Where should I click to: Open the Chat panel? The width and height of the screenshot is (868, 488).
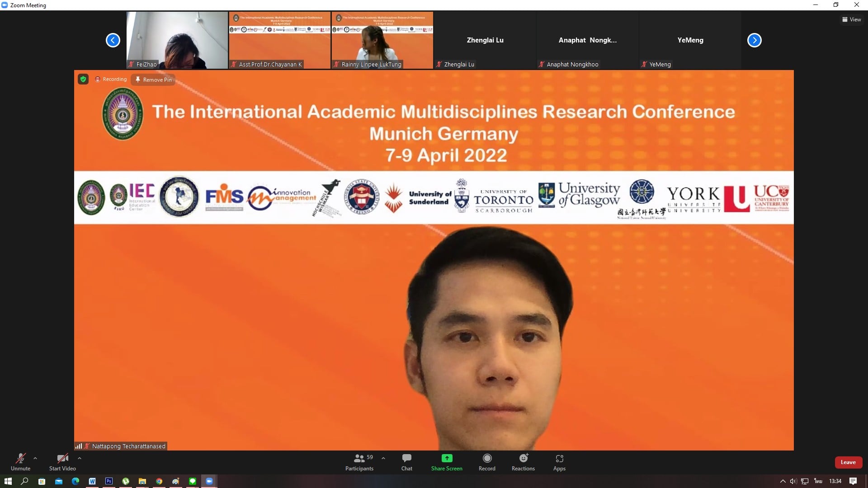pos(406,462)
